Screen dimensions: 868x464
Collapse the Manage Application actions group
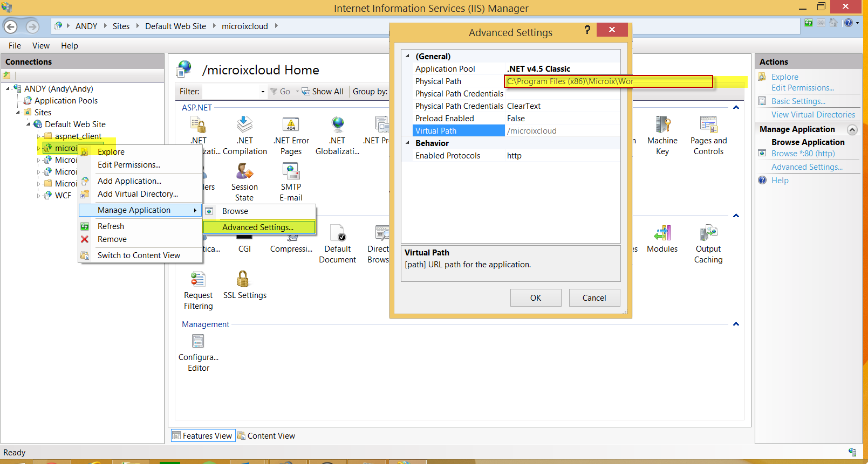point(852,130)
